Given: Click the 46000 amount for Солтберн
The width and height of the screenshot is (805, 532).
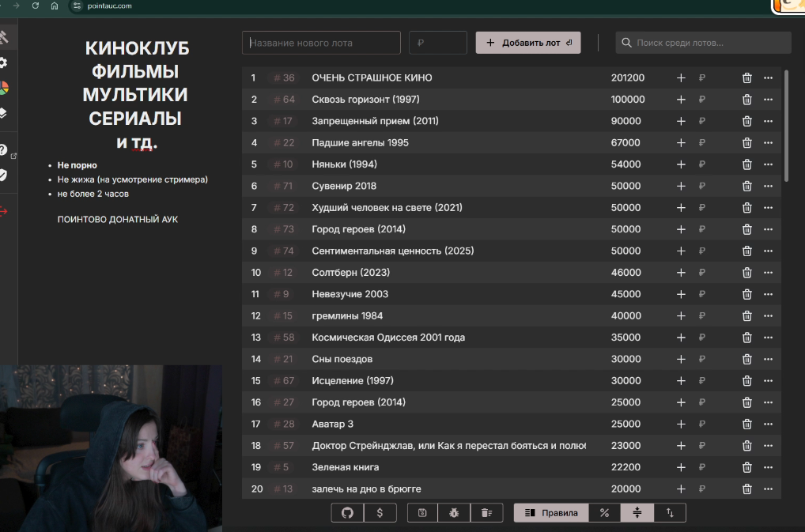Looking at the screenshot, I should [x=625, y=273].
